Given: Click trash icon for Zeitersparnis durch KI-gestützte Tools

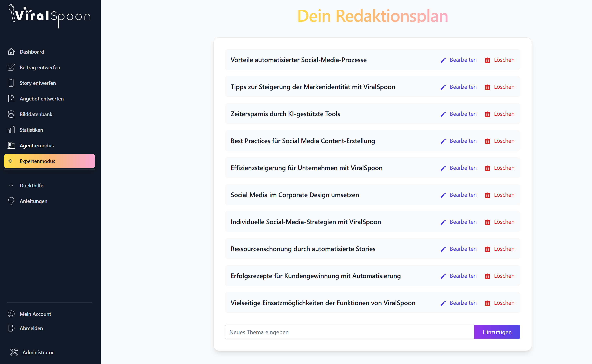Looking at the screenshot, I should (487, 114).
